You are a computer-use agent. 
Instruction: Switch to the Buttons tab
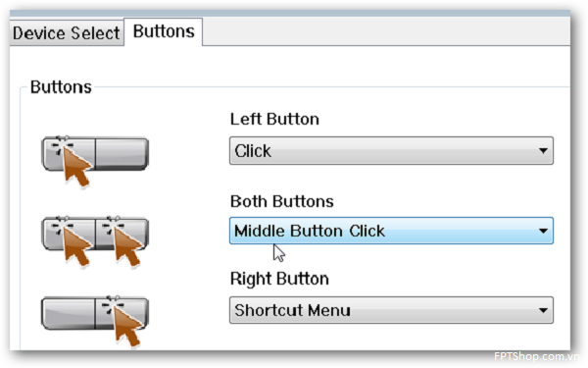point(164,31)
